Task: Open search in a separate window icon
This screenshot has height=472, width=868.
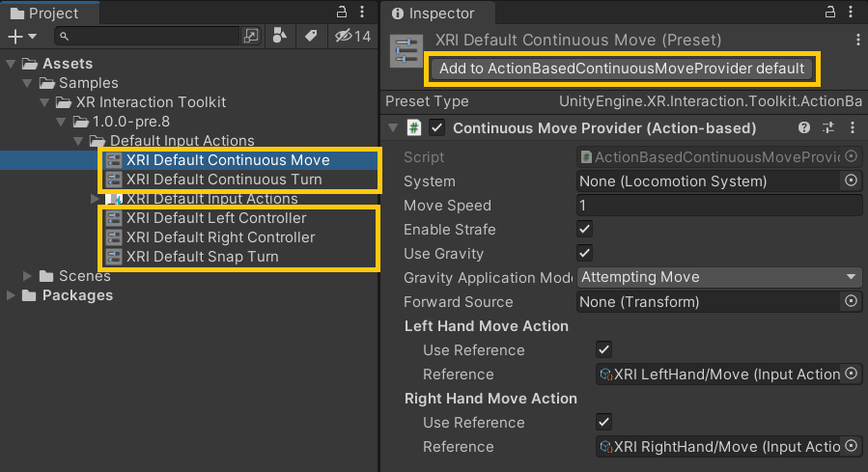Action: [251, 37]
